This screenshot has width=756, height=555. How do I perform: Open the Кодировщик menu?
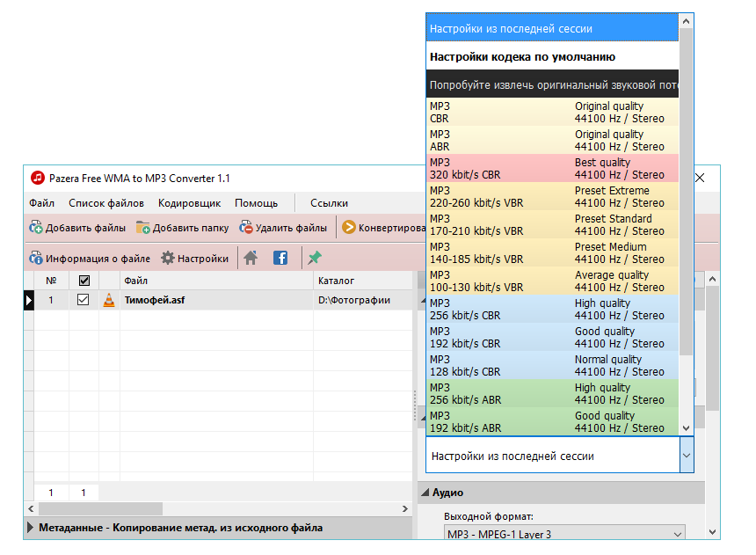[189, 202]
